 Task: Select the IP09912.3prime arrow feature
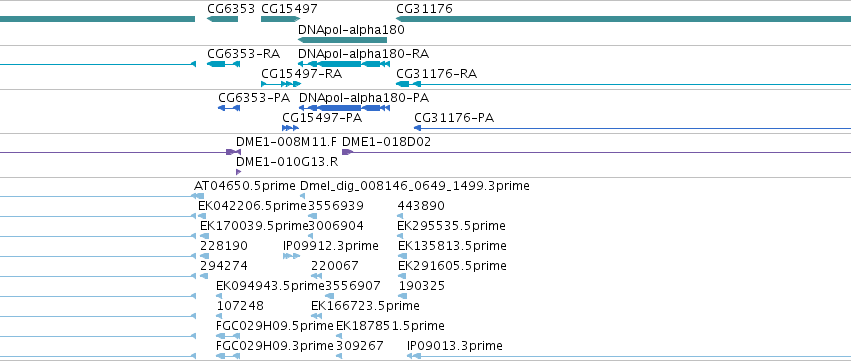pyautogui.click(x=291, y=256)
